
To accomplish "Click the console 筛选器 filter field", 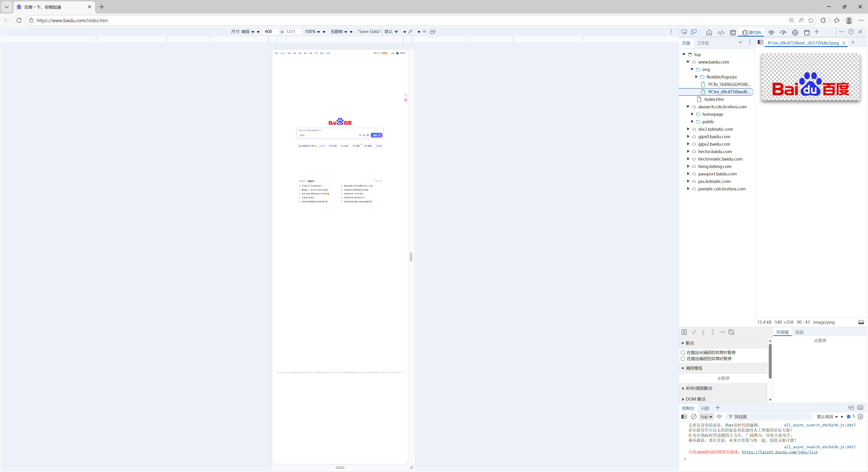I will (768, 417).
